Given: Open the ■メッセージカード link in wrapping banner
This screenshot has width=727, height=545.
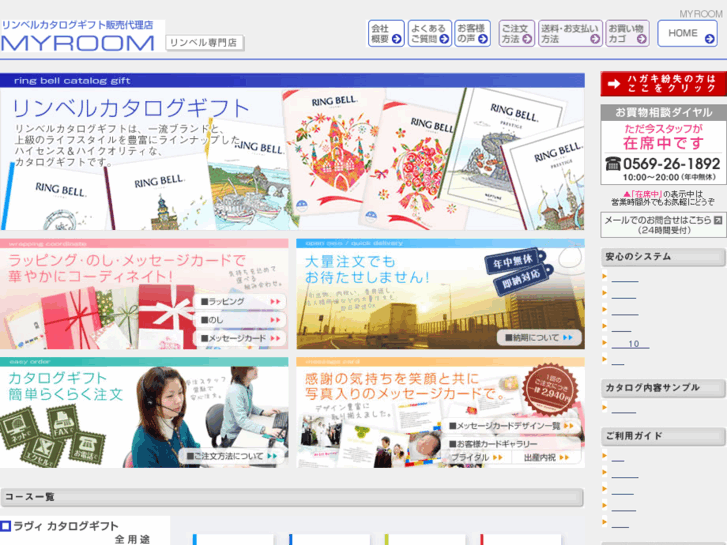Looking at the screenshot, I should point(239,338).
